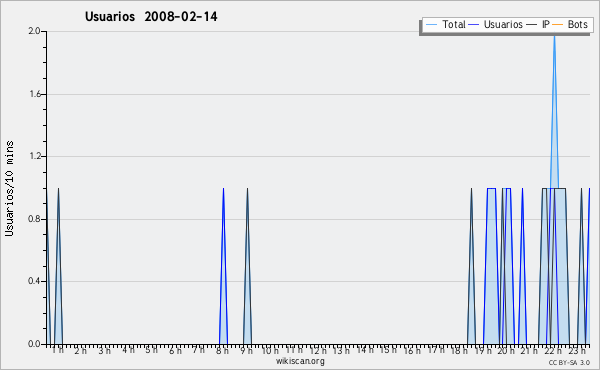Click the '4 h' x-axis label
This screenshot has height=370, width=600.
click(x=128, y=350)
